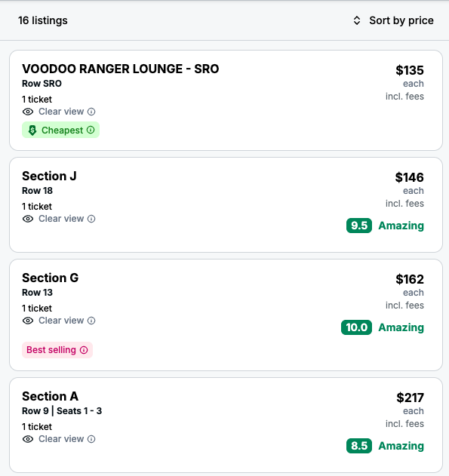
Task: Click Clear view info icon in Section A
Action: pos(91,439)
